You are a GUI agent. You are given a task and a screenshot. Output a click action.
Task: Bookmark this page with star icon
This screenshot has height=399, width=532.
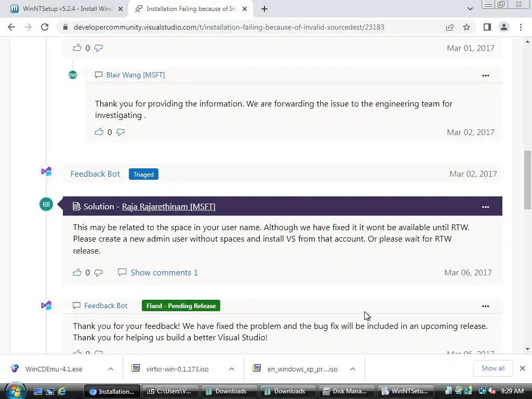click(x=467, y=27)
